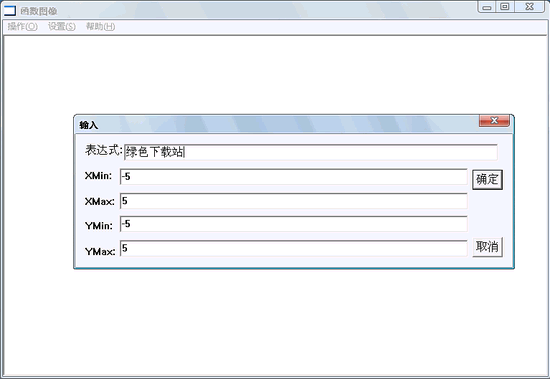Focus the XMax input field

coord(293,201)
